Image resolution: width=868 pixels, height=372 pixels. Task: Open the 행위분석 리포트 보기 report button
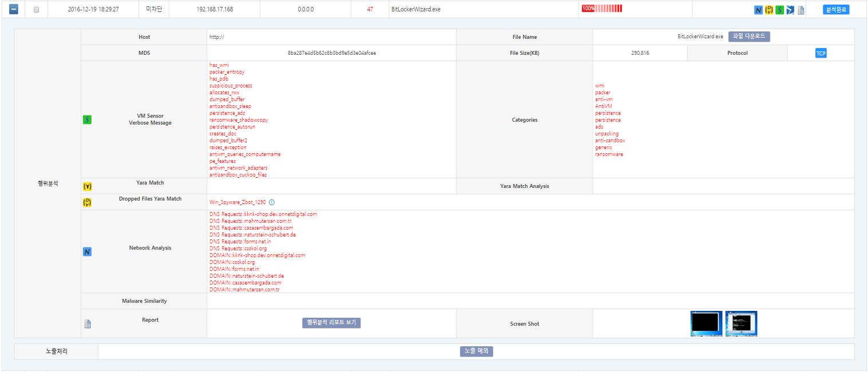point(331,323)
